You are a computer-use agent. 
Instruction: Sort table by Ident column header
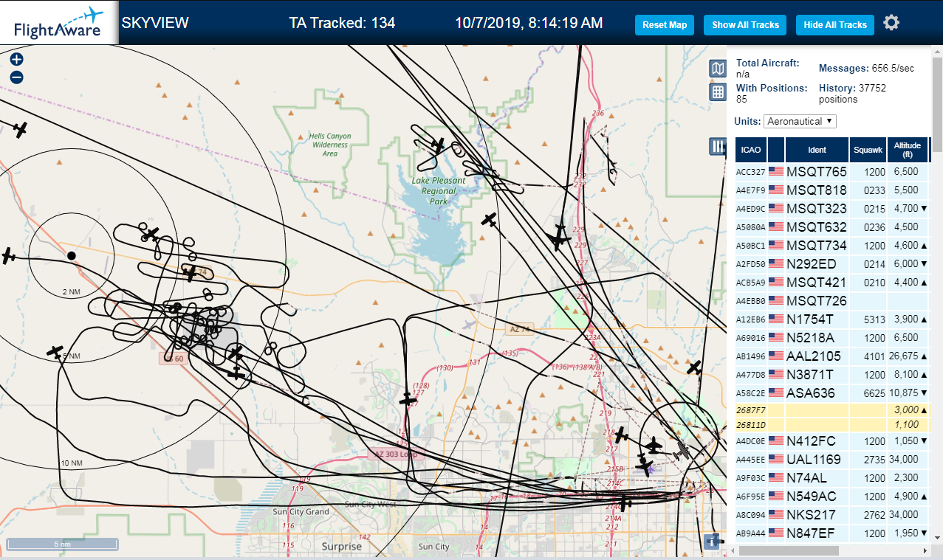817,150
